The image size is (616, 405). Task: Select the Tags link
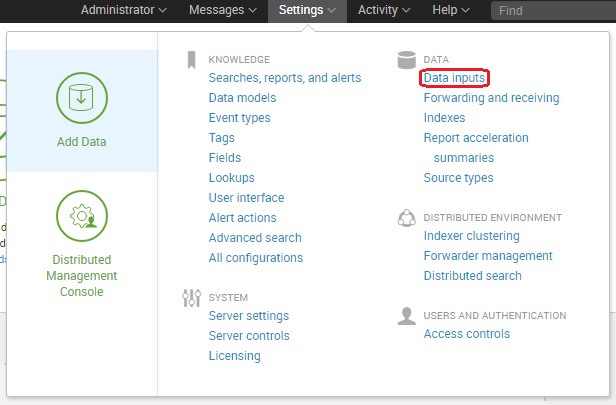pyautogui.click(x=222, y=138)
